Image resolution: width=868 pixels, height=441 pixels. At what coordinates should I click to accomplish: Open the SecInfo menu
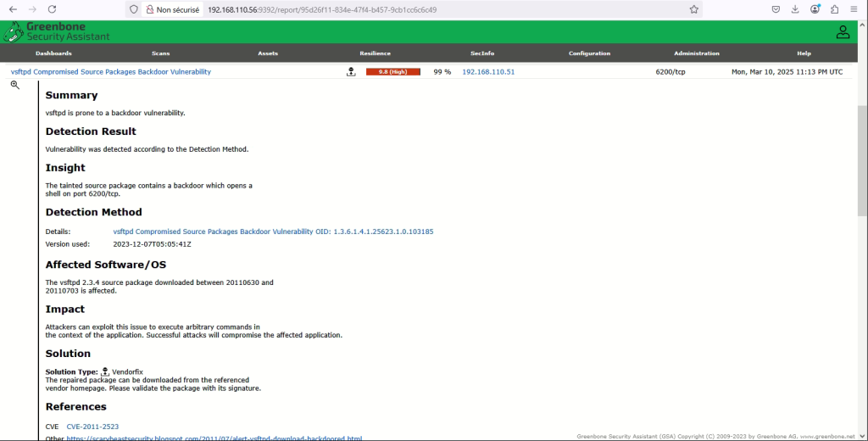pyautogui.click(x=482, y=53)
